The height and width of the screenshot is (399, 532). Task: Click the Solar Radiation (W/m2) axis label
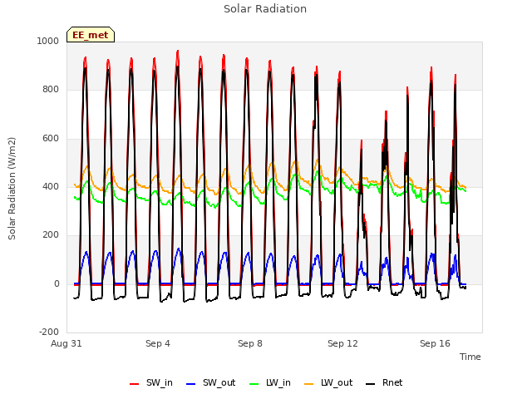(12, 189)
